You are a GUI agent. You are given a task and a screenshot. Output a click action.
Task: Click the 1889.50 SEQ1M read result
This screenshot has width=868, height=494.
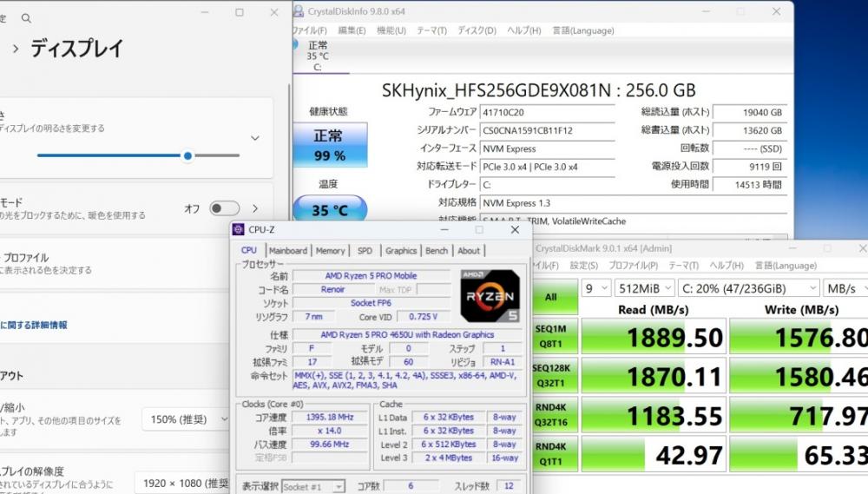coord(654,336)
